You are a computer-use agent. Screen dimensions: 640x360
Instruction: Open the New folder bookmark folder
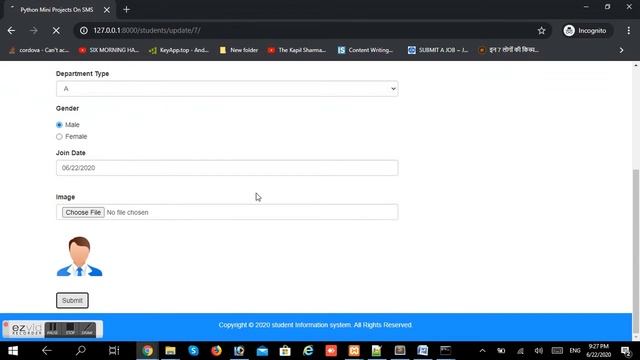[x=239, y=50]
